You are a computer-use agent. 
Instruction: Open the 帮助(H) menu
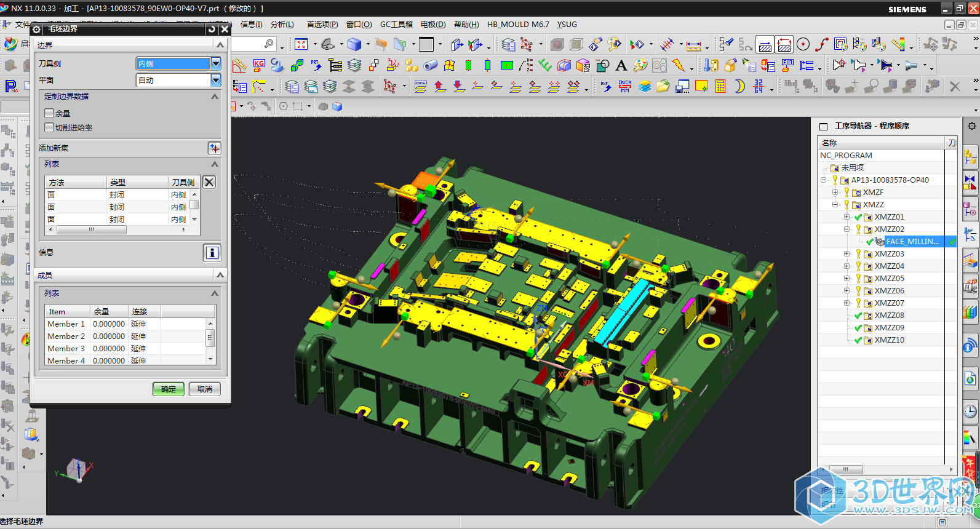coord(466,25)
